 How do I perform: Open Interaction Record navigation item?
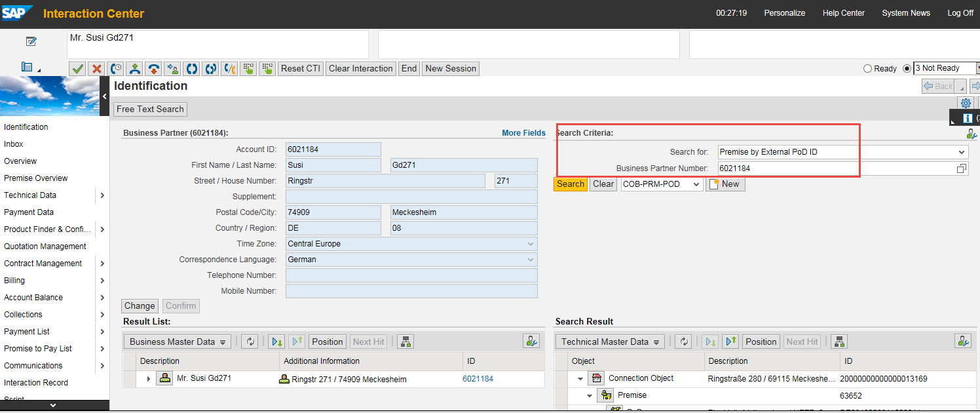pyautogui.click(x=36, y=383)
